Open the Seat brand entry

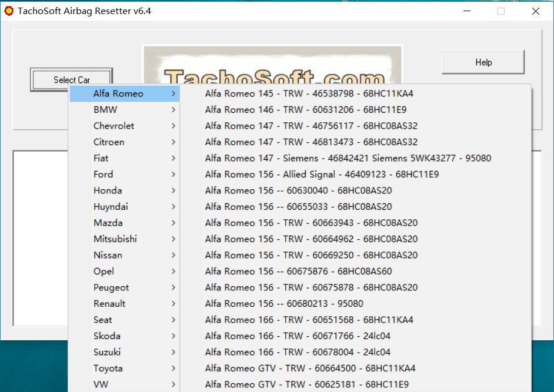tap(124, 320)
